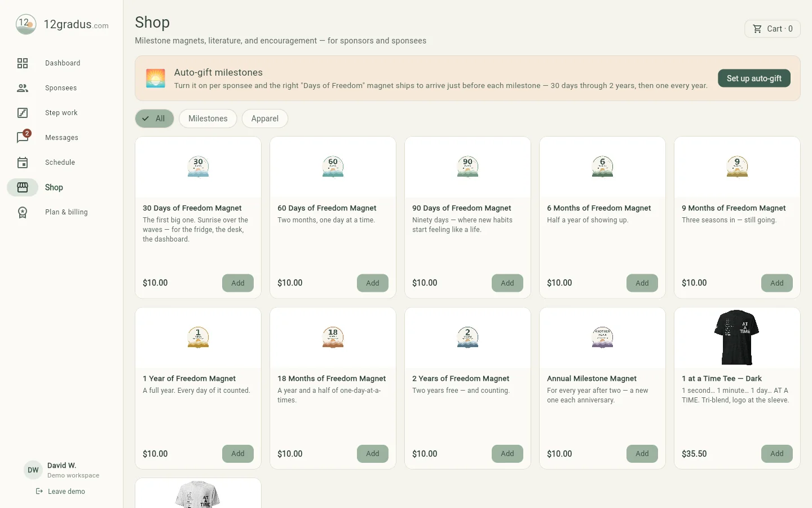Go to Dashboard in the sidebar

[61, 63]
